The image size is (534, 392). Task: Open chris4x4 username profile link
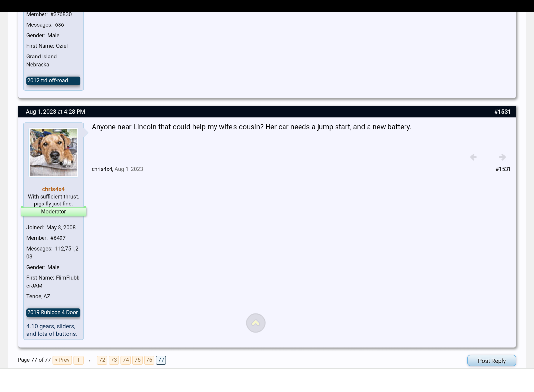click(x=53, y=189)
